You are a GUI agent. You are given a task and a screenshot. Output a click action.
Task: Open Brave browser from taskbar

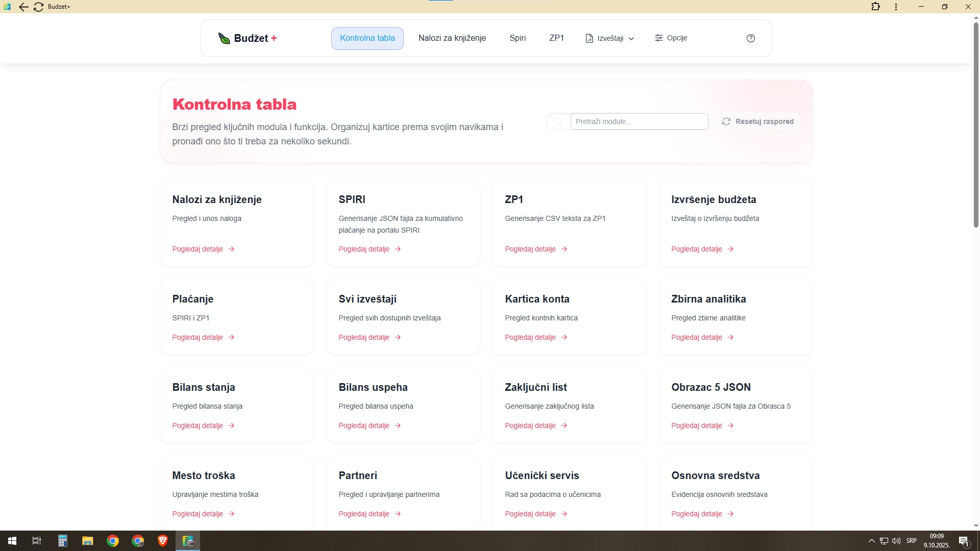(x=163, y=541)
